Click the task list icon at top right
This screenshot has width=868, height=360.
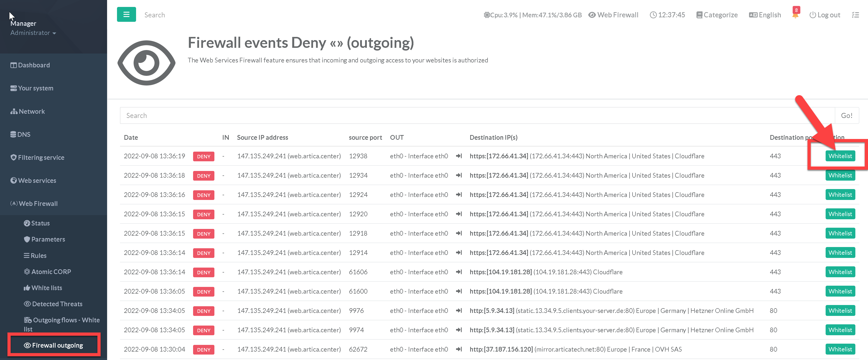click(855, 15)
